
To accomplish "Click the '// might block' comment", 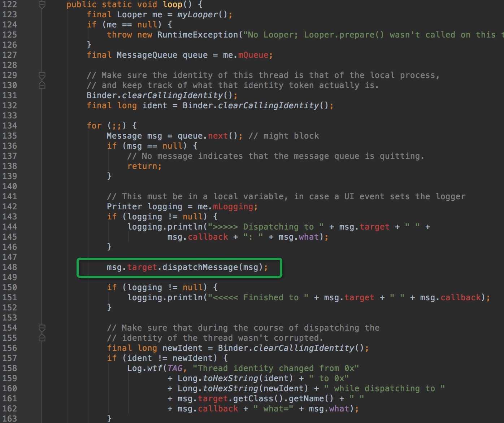I will coord(284,136).
